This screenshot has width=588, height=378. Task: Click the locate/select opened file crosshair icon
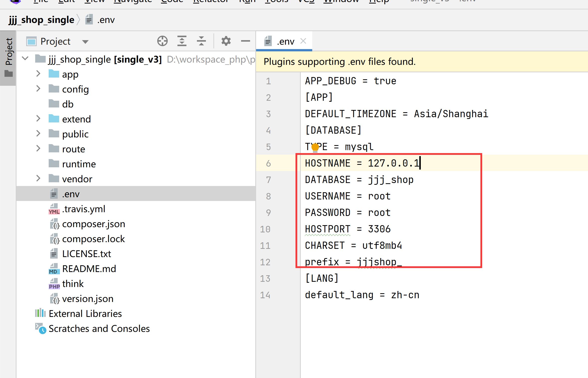pos(162,41)
